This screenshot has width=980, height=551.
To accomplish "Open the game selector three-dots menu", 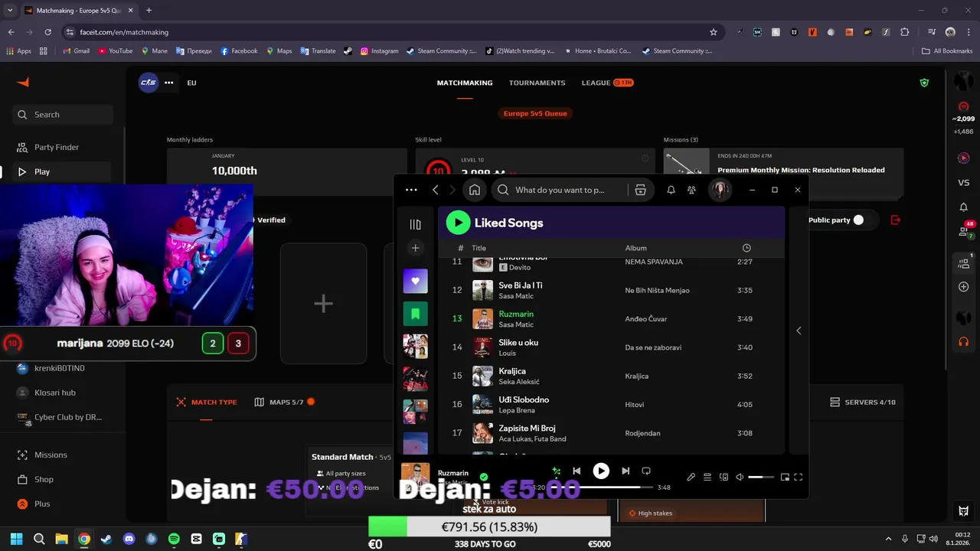I will point(169,83).
